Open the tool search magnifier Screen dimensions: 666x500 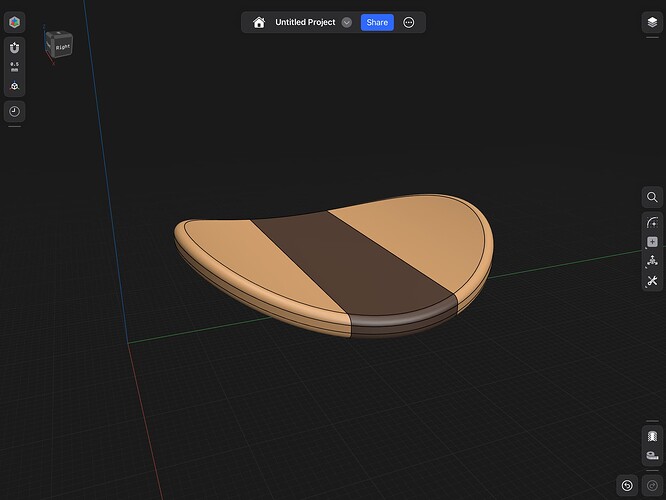coord(652,197)
